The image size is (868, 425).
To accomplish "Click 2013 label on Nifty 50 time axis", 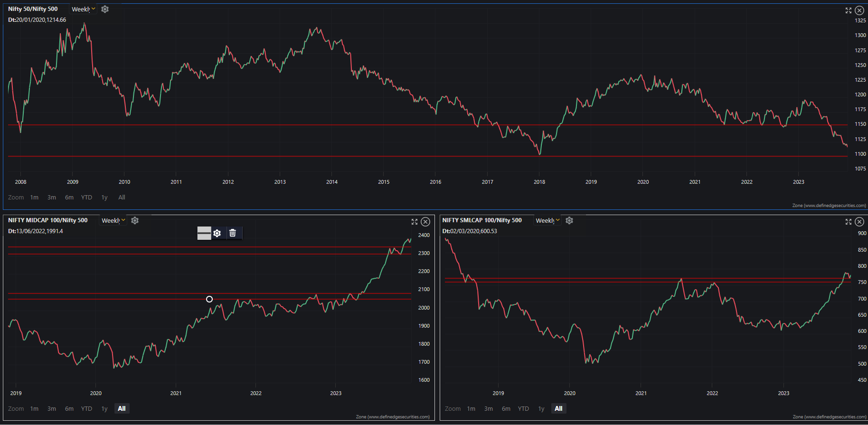I will click(x=280, y=182).
